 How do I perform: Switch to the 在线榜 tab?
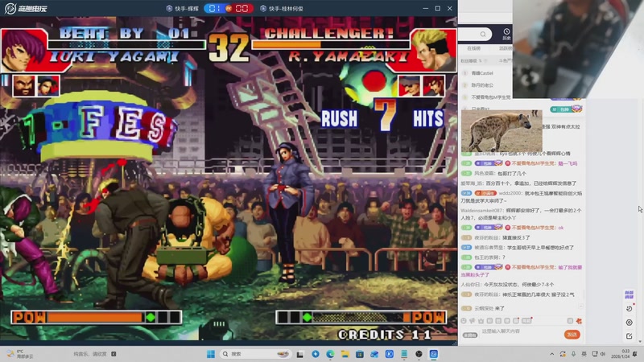click(473, 48)
